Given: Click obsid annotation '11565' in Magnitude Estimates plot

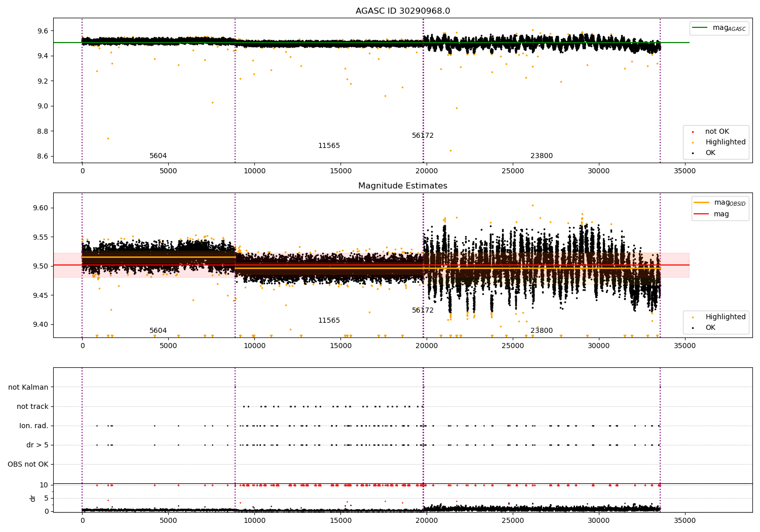Looking at the screenshot, I should 329,321.
